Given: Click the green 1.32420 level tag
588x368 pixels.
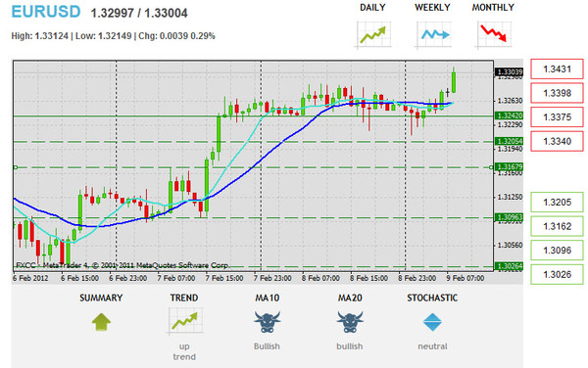Looking at the screenshot, I should [x=509, y=115].
